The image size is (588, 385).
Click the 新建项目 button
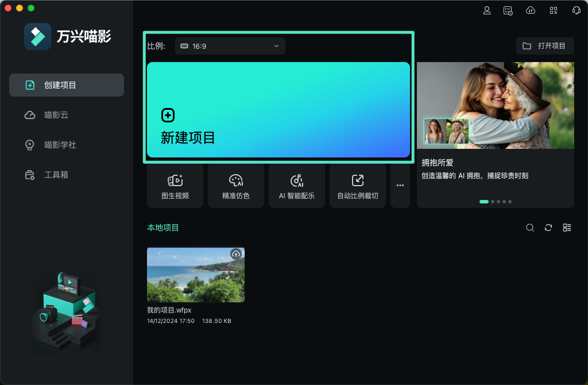(x=278, y=109)
